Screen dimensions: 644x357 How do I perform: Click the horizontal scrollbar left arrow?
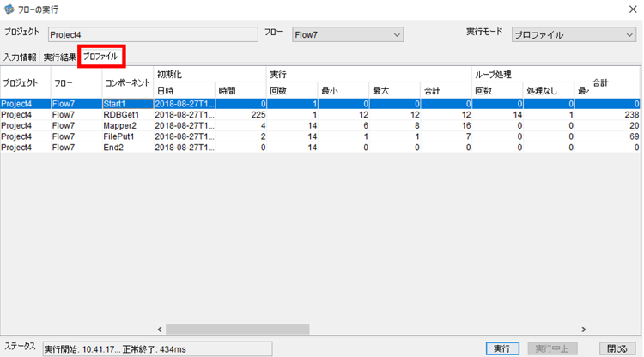click(160, 329)
